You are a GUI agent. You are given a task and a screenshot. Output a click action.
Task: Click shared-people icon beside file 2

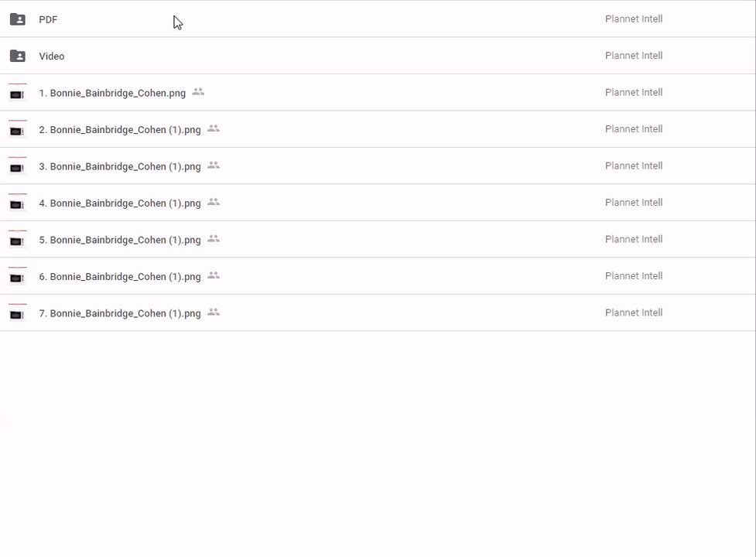214,128
